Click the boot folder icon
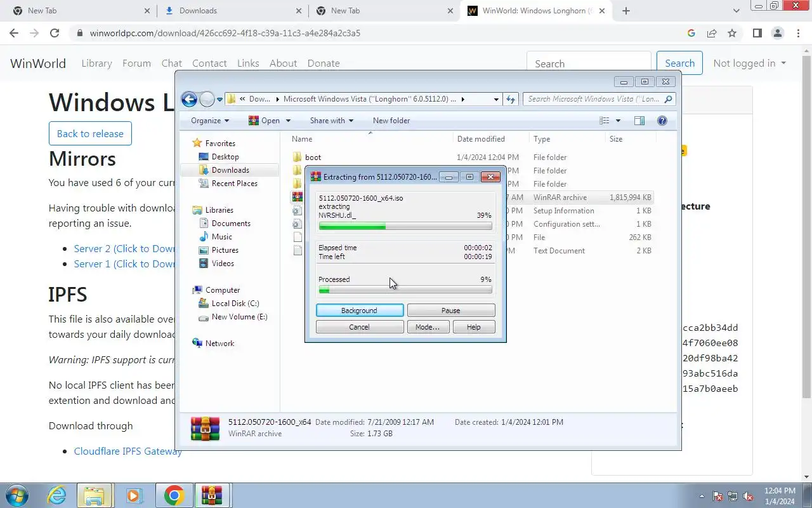812x508 pixels. (x=298, y=157)
